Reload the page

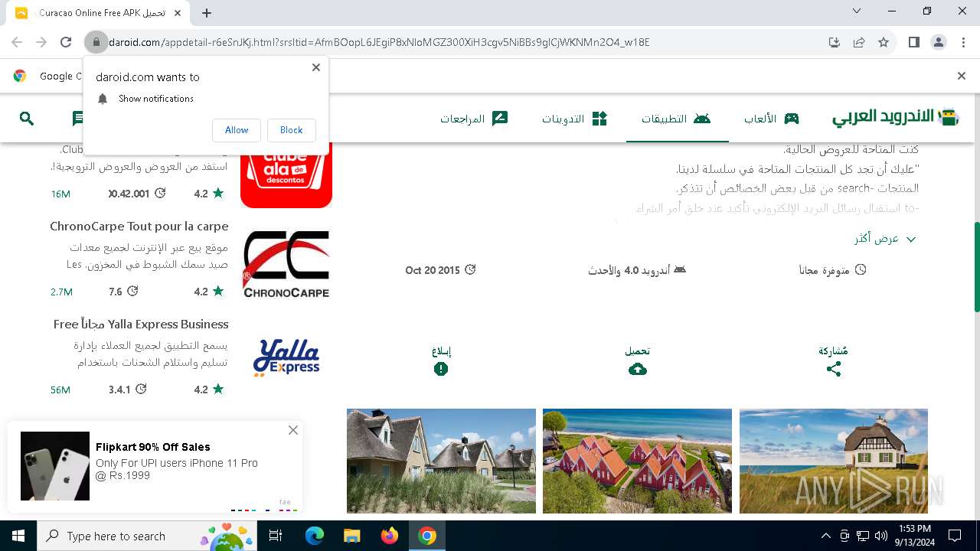pos(66,43)
